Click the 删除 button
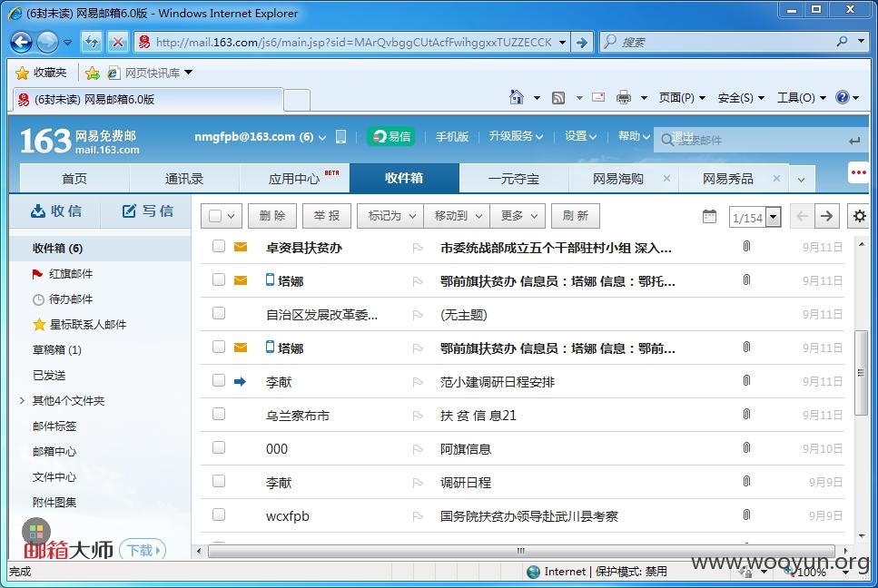The width and height of the screenshot is (878, 588). pyautogui.click(x=272, y=216)
